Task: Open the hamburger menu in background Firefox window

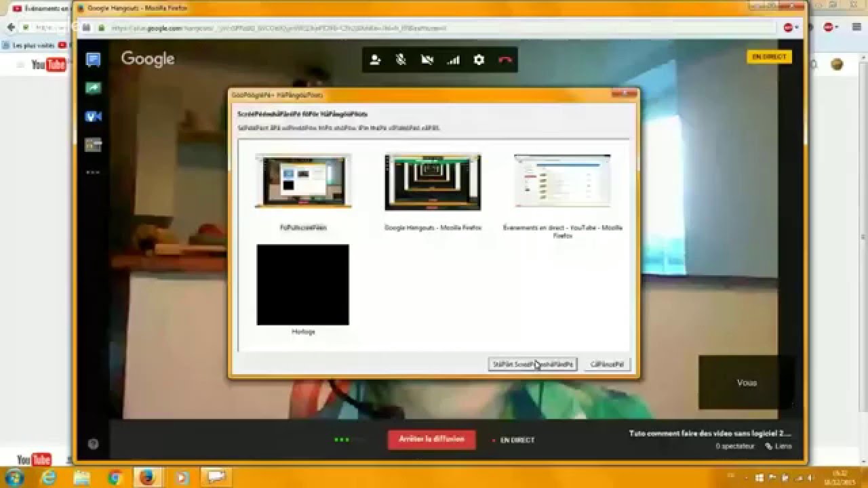Action: coord(856,27)
